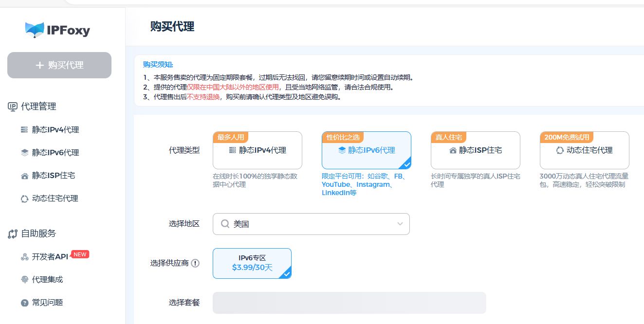Click the blue 限定平台可用 description under IPv6 card
The width and height of the screenshot is (644, 324).
pos(365,184)
